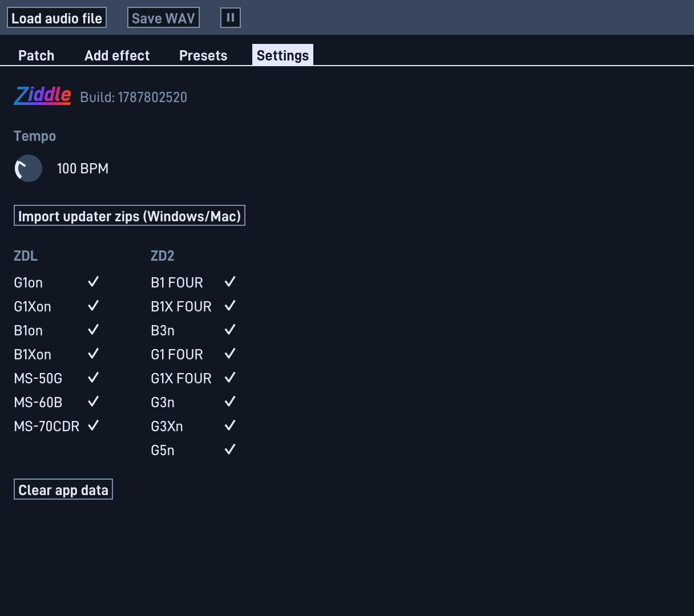Click Import updater zips button

click(130, 216)
